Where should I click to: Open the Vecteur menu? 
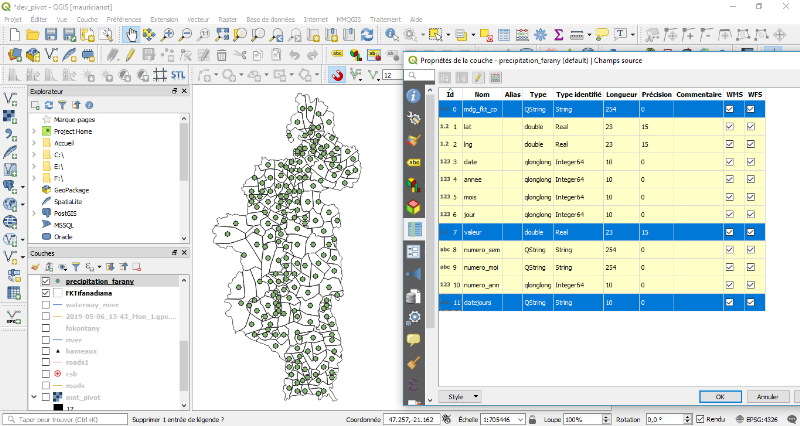tap(198, 19)
